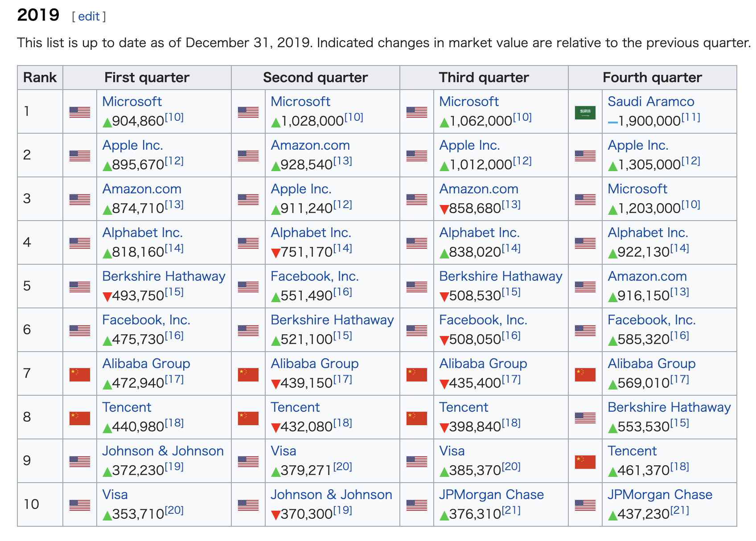
Task: Open Apple Inc. link in First quarter
Action: coord(133,145)
